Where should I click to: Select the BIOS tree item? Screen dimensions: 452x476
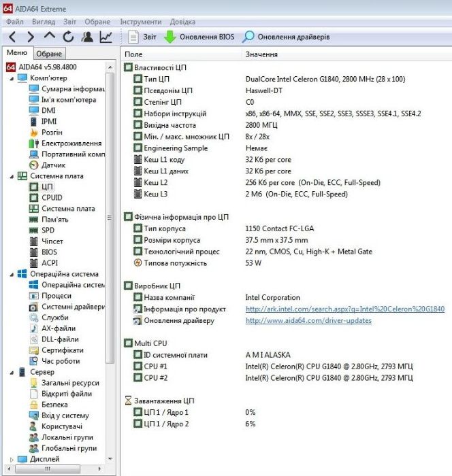click(x=43, y=252)
